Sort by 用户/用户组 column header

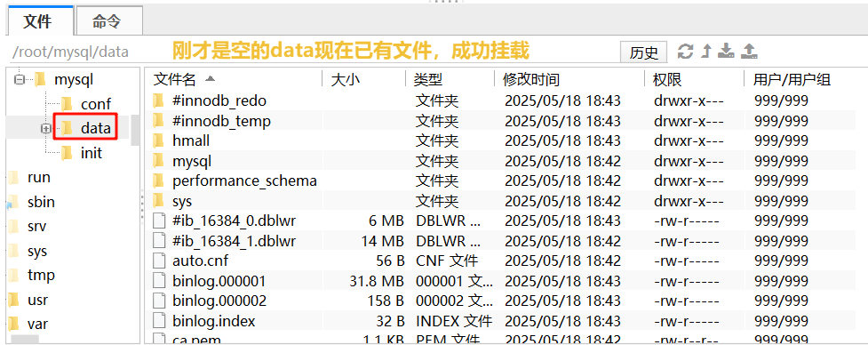click(x=792, y=79)
